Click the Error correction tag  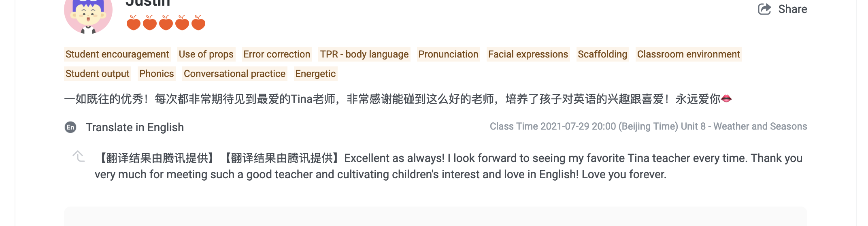tap(277, 54)
